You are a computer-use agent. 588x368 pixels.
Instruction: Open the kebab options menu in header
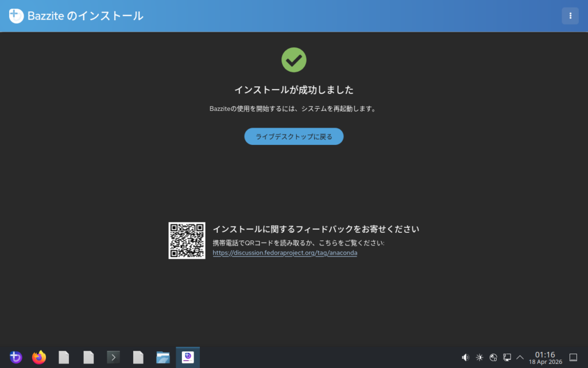click(x=570, y=16)
